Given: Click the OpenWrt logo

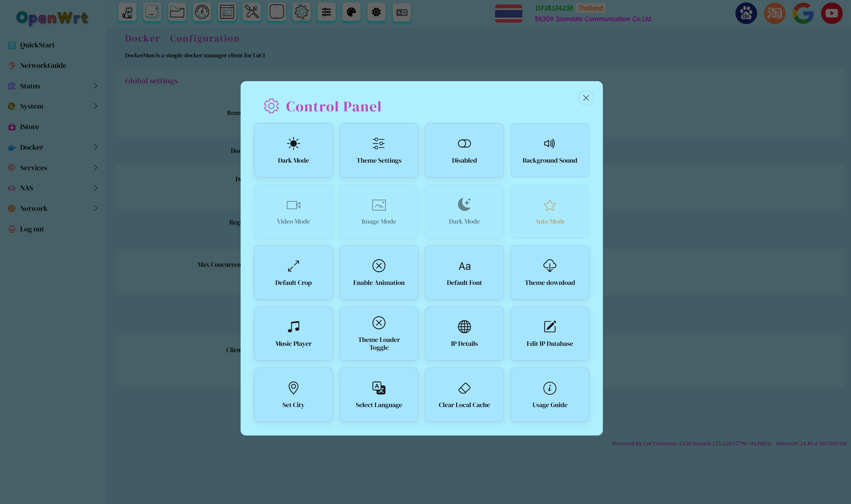Looking at the screenshot, I should pyautogui.click(x=52, y=18).
